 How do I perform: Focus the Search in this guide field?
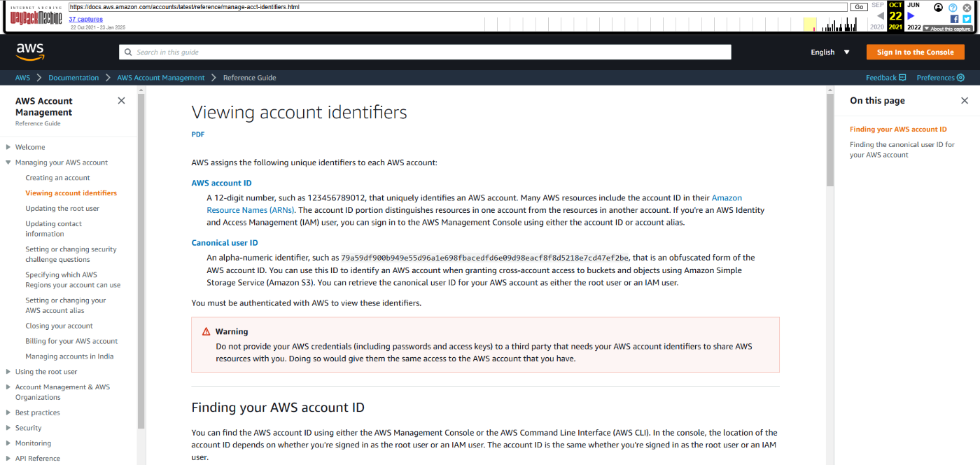pos(425,53)
